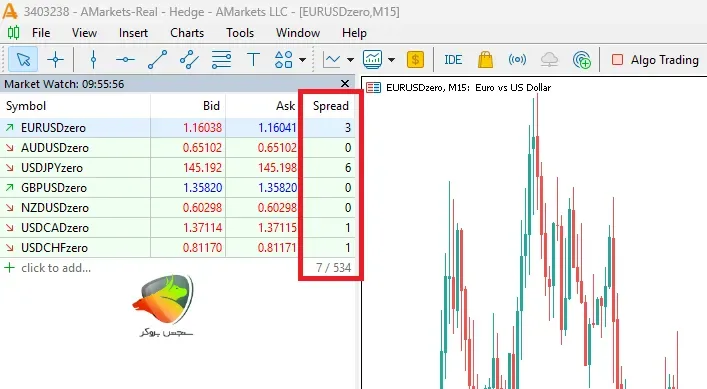
Task: Click the green radar plus icon
Action: click(x=582, y=59)
